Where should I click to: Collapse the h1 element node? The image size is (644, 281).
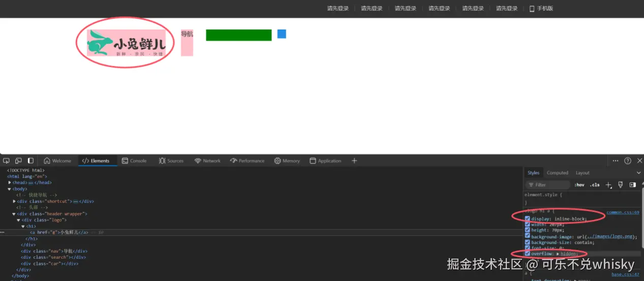tap(23, 226)
